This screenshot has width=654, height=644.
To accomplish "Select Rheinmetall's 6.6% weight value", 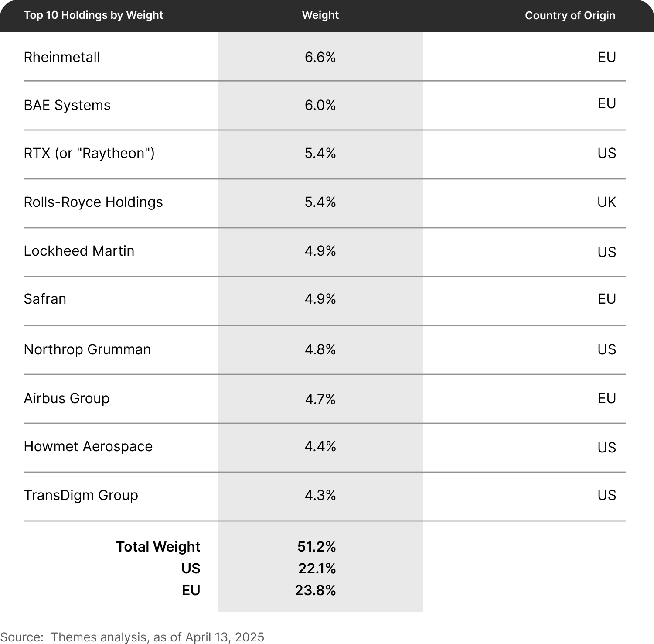I will coord(320,57).
